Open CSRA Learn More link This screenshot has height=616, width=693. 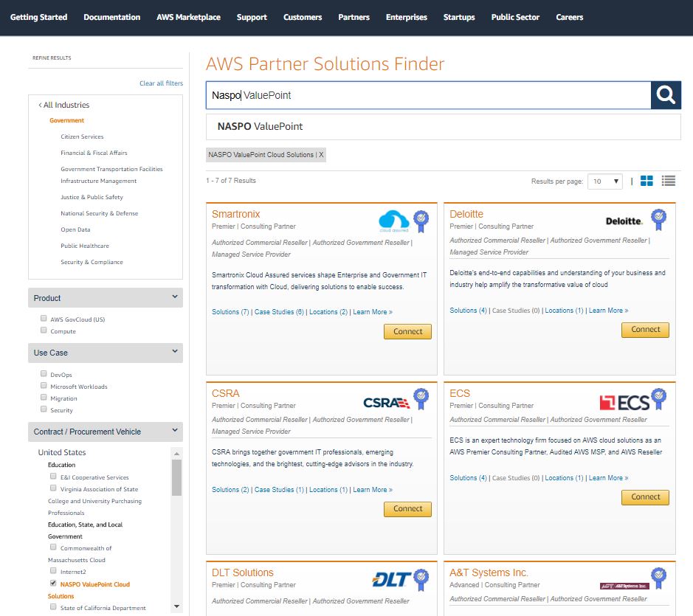373,490
